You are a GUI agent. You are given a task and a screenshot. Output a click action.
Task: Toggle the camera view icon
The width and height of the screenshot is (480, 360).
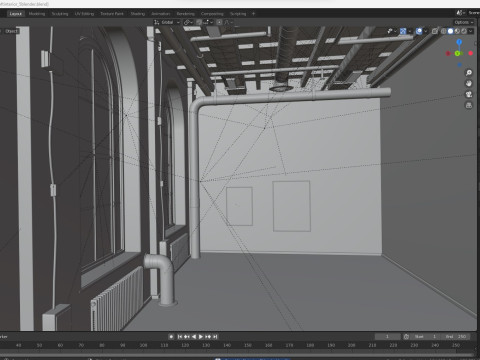tap(469, 94)
